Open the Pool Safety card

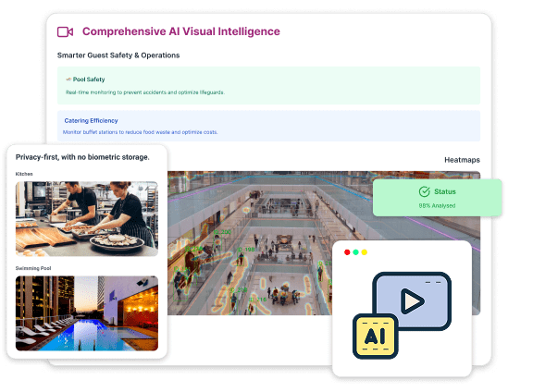tap(268, 86)
